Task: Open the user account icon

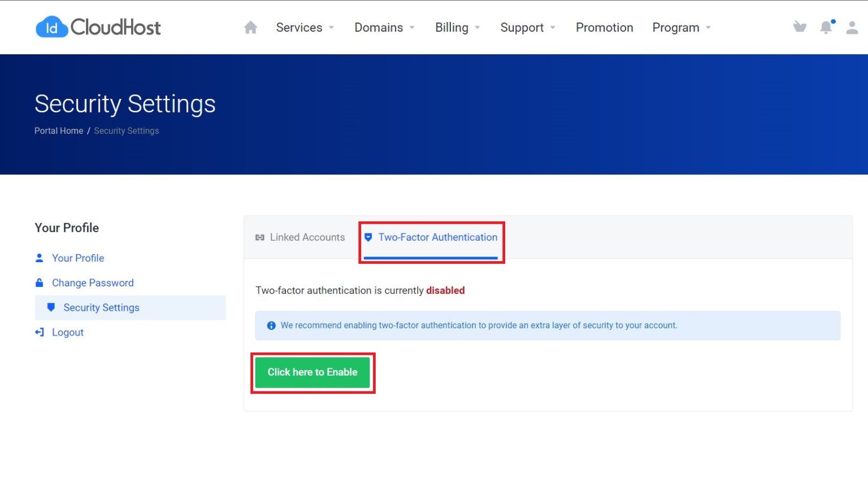Action: click(x=852, y=27)
